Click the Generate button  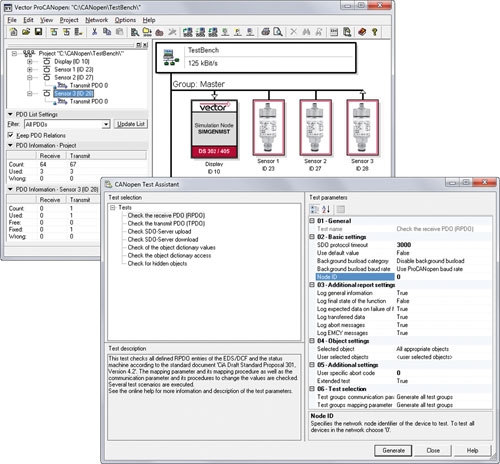point(393,450)
